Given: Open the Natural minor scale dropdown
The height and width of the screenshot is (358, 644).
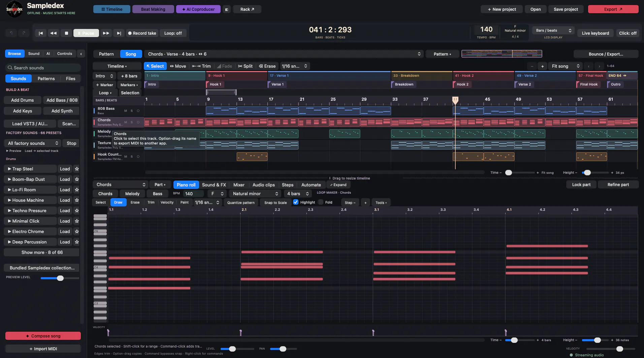Looking at the screenshot, I should (255, 194).
